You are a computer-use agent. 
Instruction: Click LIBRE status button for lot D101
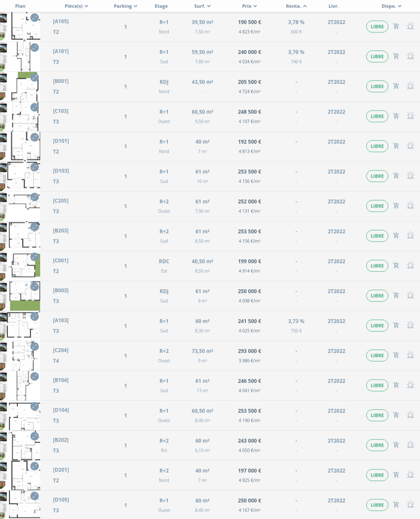tap(377, 146)
